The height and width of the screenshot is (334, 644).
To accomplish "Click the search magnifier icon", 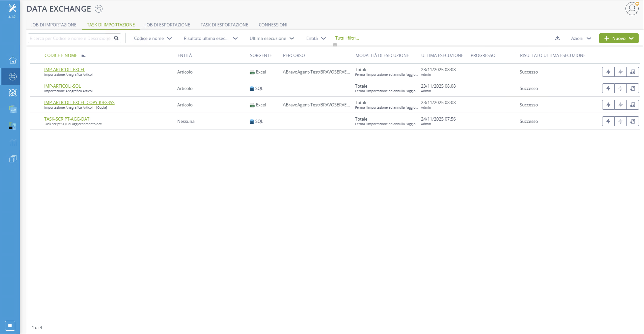I will point(116,38).
